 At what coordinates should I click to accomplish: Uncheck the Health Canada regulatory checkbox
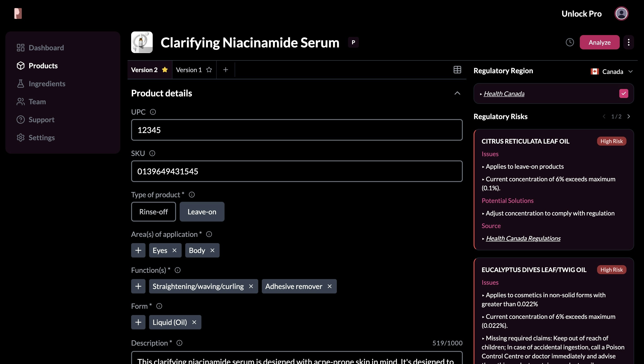(624, 93)
